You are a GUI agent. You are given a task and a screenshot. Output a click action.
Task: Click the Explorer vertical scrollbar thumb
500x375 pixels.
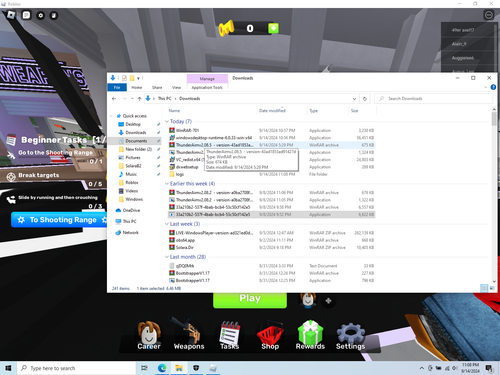pyautogui.click(x=494, y=119)
